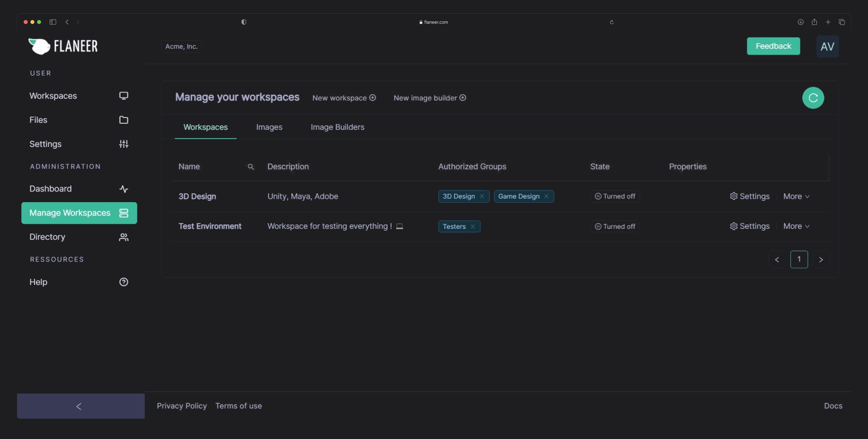The image size is (868, 439).
Task: Collapse the sidebar with the bottom-left chevron
Action: point(79,406)
